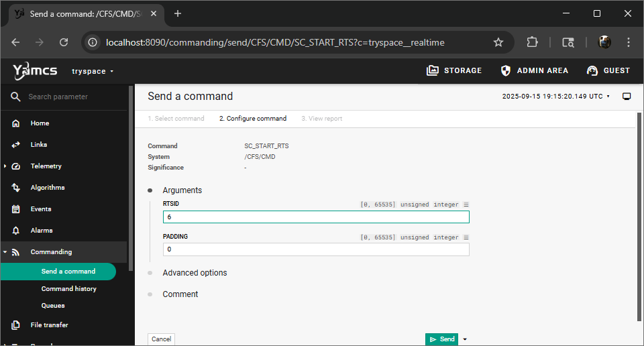Click the File transfer icon
644x346 pixels.
point(16,325)
